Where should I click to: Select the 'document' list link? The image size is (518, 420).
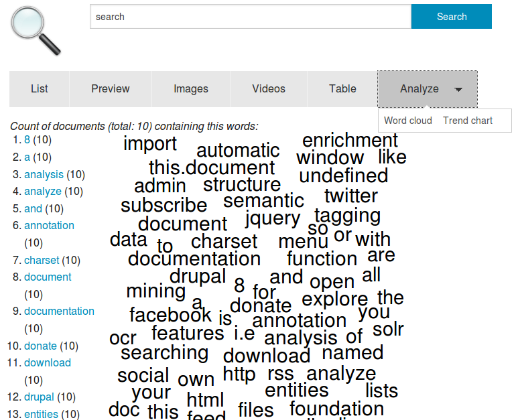click(x=48, y=277)
